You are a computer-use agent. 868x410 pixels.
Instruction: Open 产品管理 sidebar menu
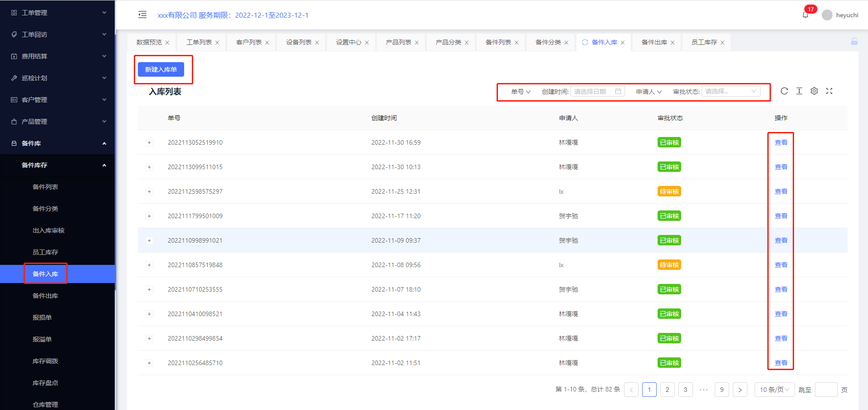[x=58, y=122]
